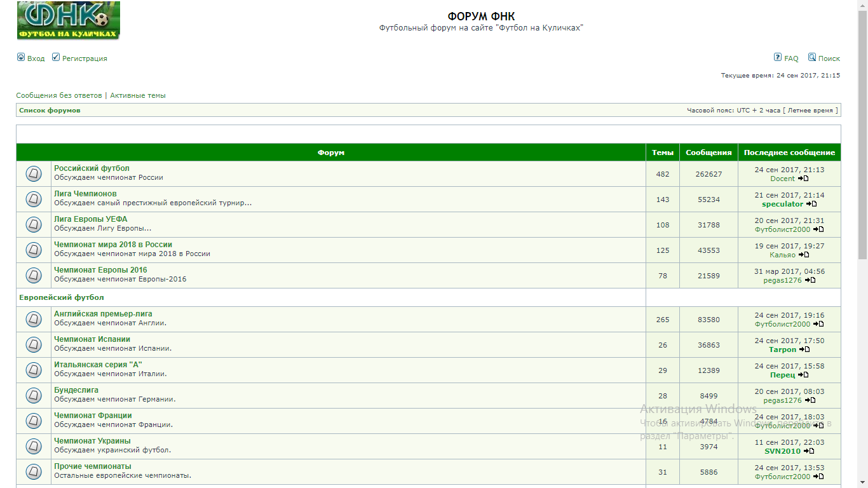View latest post icon next to Кальяо
Image resolution: width=868 pixels, height=488 pixels.
click(x=804, y=255)
